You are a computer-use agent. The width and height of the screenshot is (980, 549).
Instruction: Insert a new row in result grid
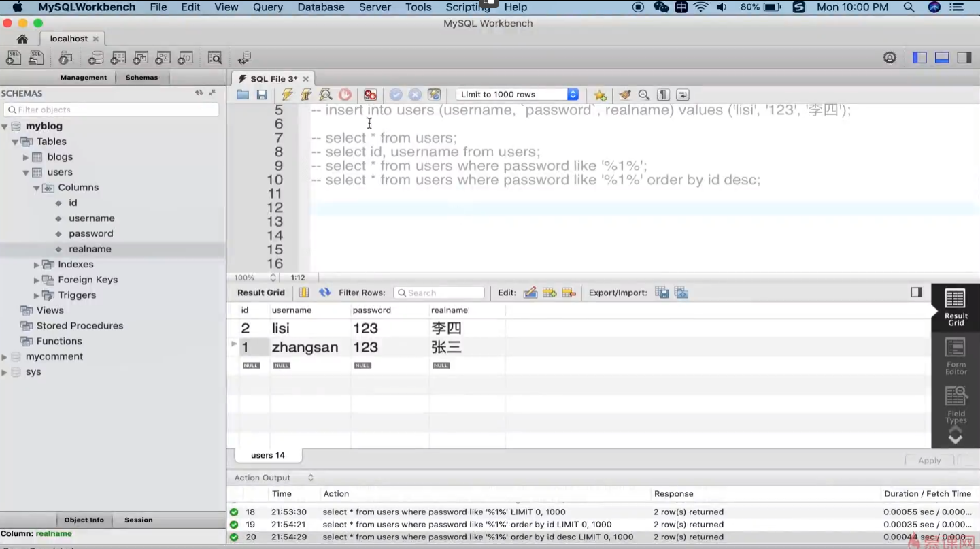click(550, 293)
